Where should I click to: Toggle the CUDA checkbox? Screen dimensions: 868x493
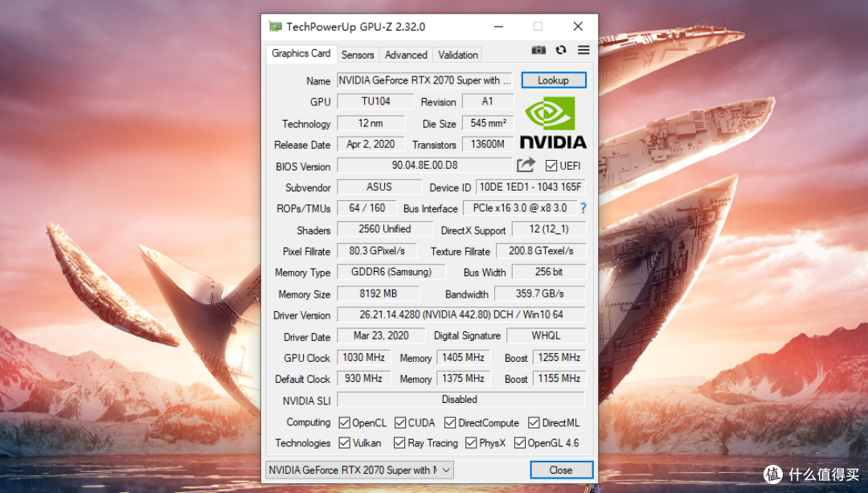point(400,423)
